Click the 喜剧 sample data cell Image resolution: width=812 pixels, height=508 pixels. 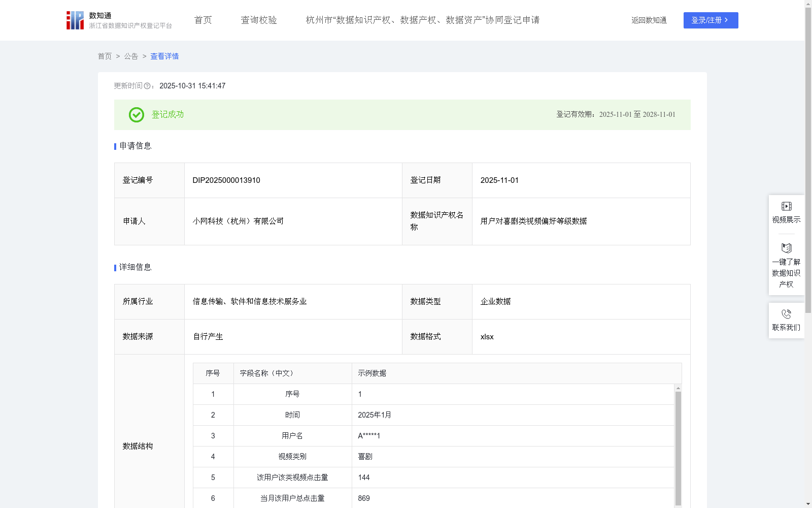click(x=513, y=457)
